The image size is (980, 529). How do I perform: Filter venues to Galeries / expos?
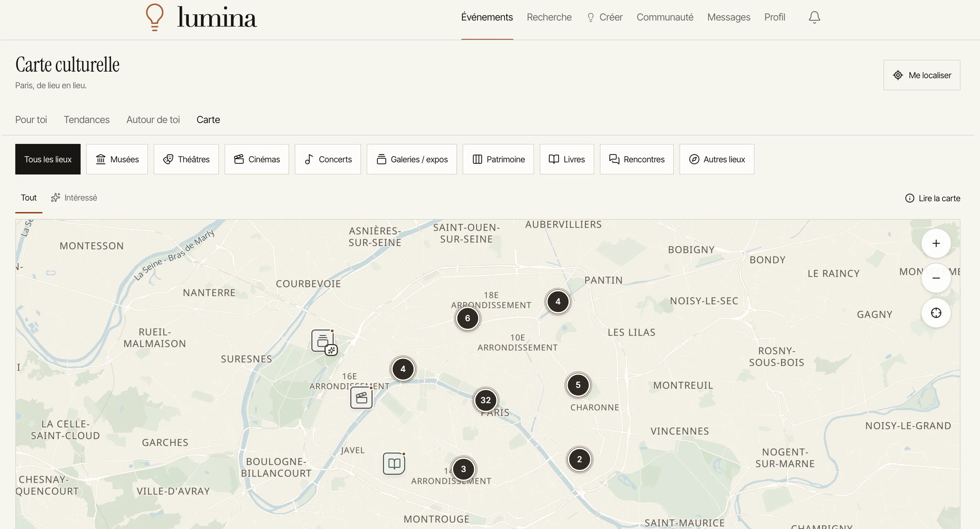[411, 159]
